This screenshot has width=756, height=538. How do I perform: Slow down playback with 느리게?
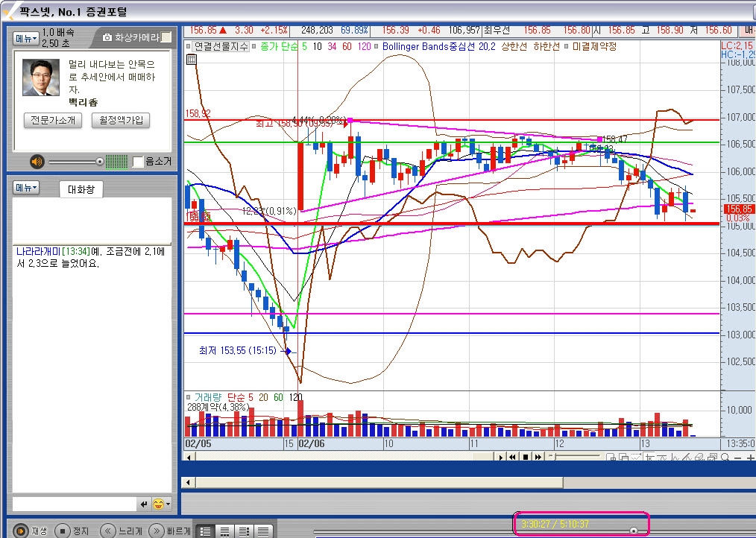pos(108,531)
